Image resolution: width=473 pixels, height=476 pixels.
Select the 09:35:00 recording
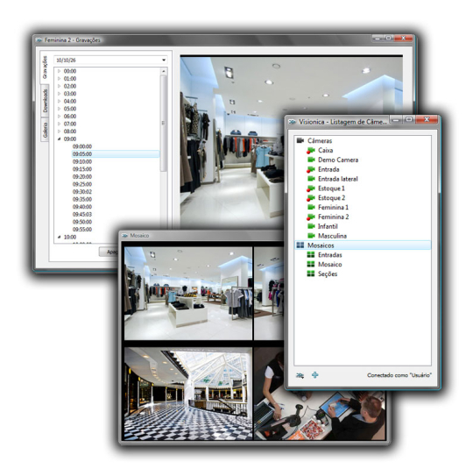pyautogui.click(x=82, y=200)
